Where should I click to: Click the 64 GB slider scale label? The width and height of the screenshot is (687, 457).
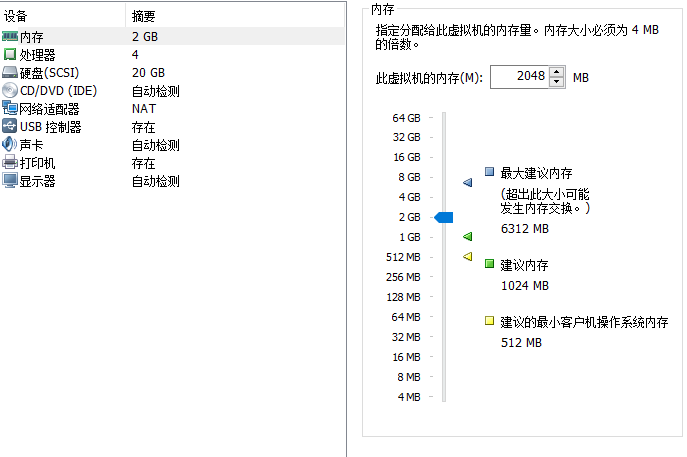point(406,118)
